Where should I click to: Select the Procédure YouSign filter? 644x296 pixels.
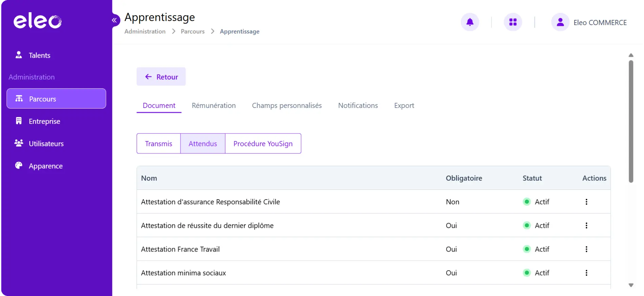pos(263,144)
